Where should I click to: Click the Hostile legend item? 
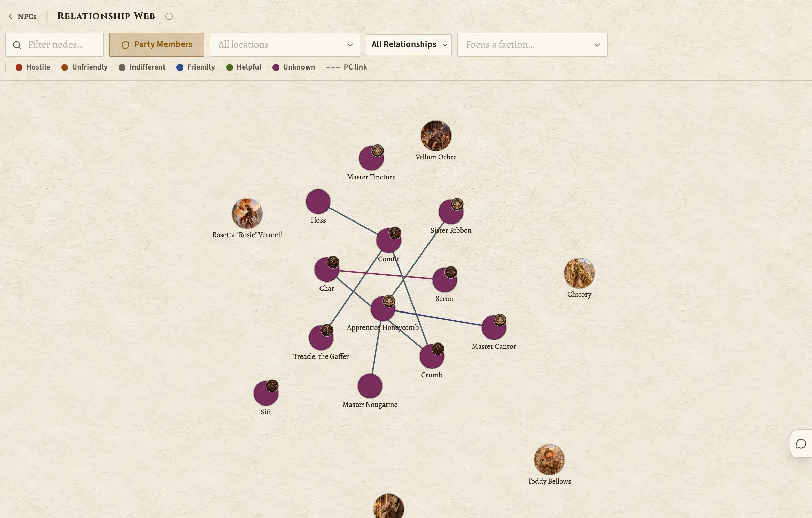[33, 67]
